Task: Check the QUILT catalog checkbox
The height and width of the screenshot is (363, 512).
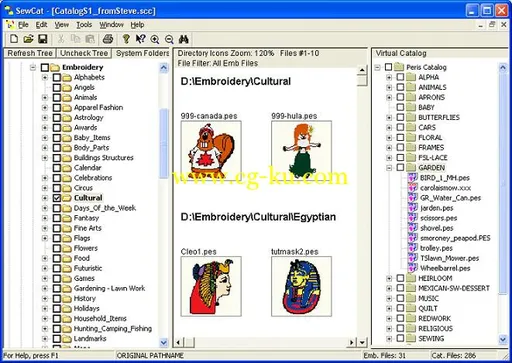Action: point(400,308)
